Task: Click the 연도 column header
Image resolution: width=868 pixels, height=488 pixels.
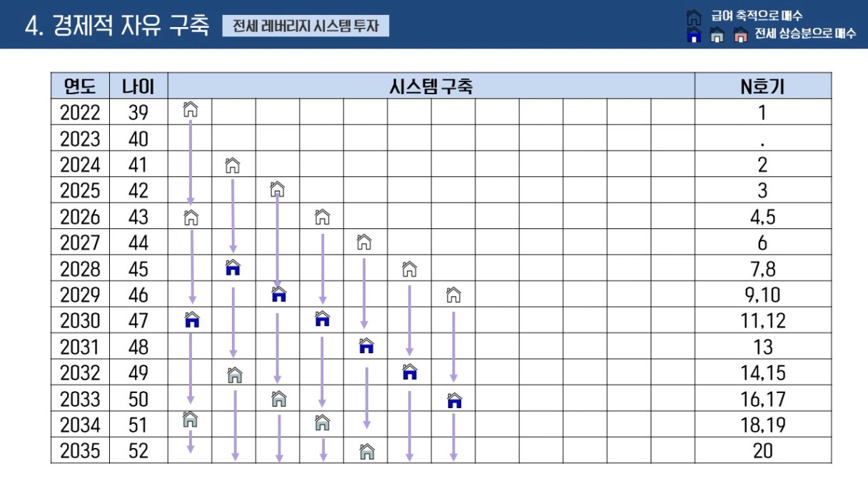Action: click(80, 86)
